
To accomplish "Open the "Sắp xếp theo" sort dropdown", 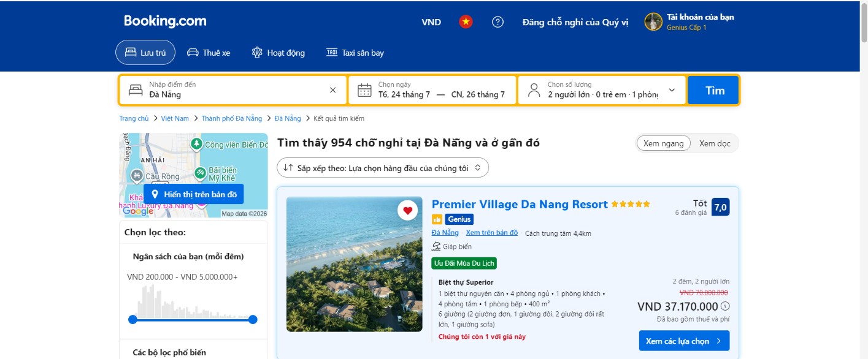I will pyautogui.click(x=383, y=168).
